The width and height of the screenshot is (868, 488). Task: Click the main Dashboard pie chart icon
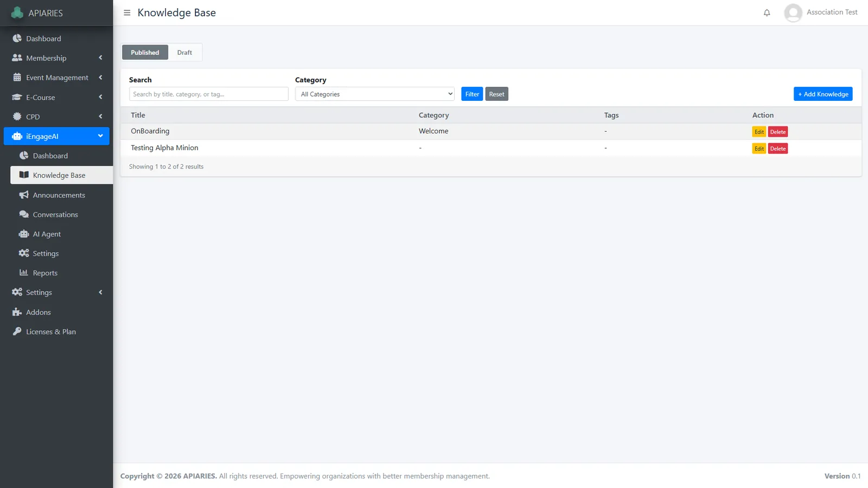(17, 38)
